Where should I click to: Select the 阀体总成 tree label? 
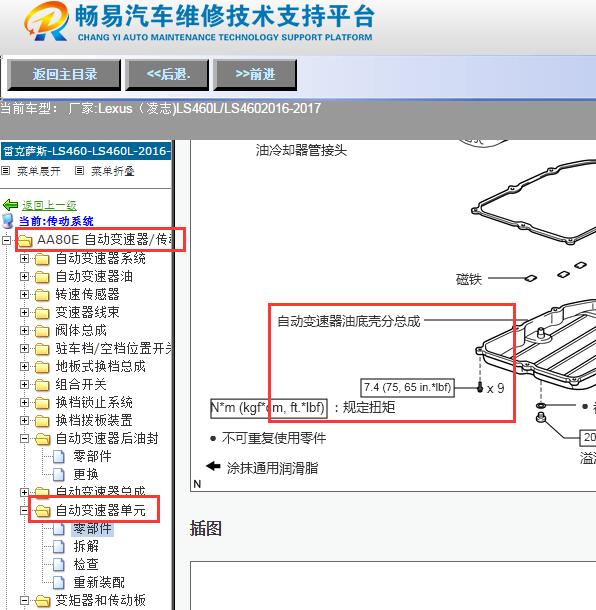[81, 330]
